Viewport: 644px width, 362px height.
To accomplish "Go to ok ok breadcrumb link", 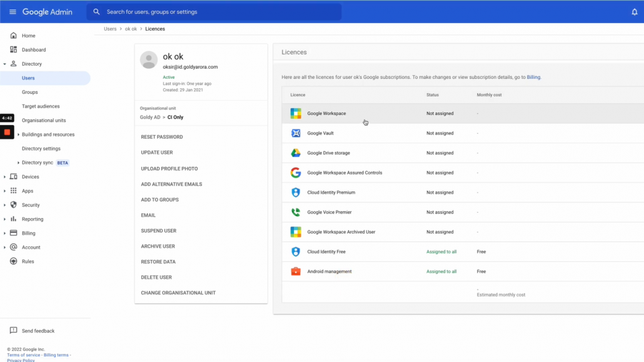I will pos(131,29).
